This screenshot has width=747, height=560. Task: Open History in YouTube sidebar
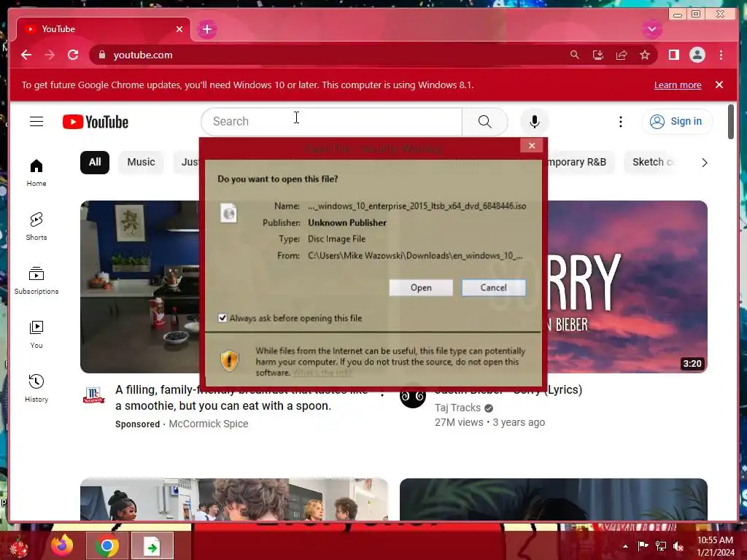click(36, 388)
